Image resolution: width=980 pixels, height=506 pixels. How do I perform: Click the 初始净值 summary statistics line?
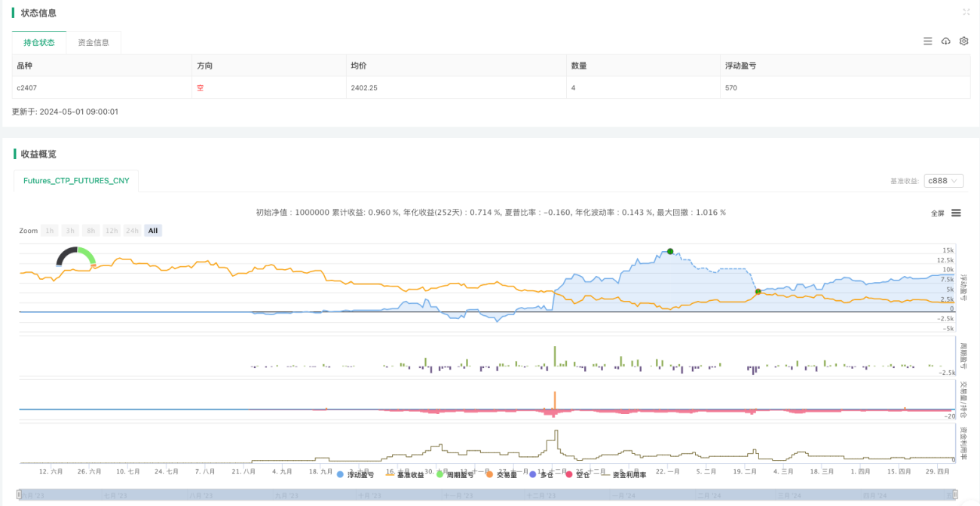pos(491,213)
